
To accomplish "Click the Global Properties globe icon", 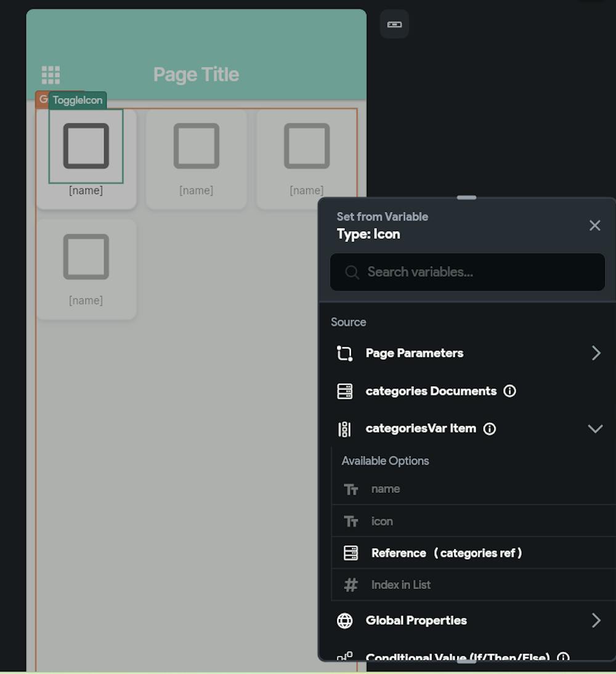I will click(345, 620).
